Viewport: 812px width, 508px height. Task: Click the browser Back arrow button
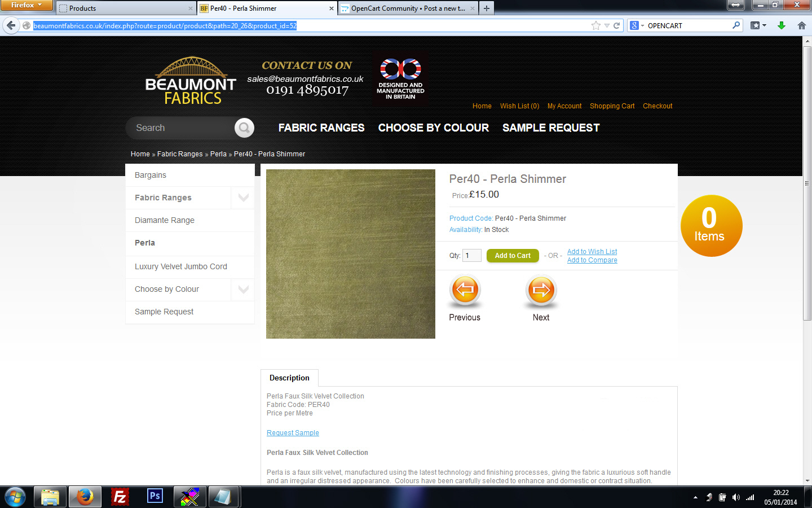click(11, 25)
